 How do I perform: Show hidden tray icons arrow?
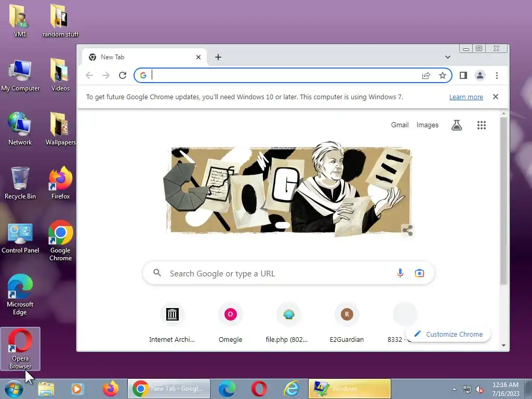click(x=454, y=389)
